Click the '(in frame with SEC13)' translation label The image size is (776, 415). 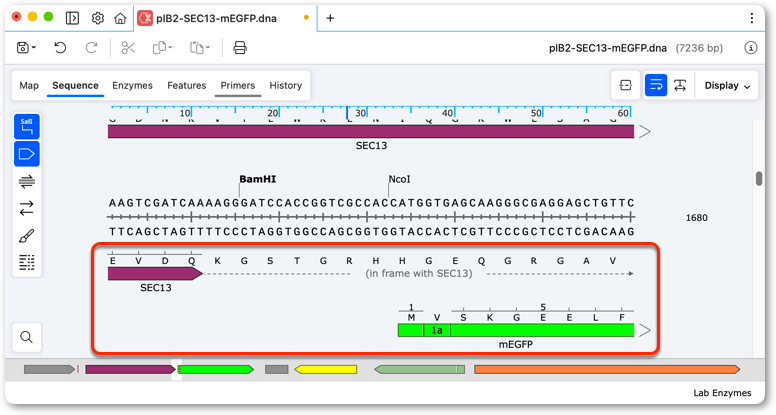[x=419, y=274]
